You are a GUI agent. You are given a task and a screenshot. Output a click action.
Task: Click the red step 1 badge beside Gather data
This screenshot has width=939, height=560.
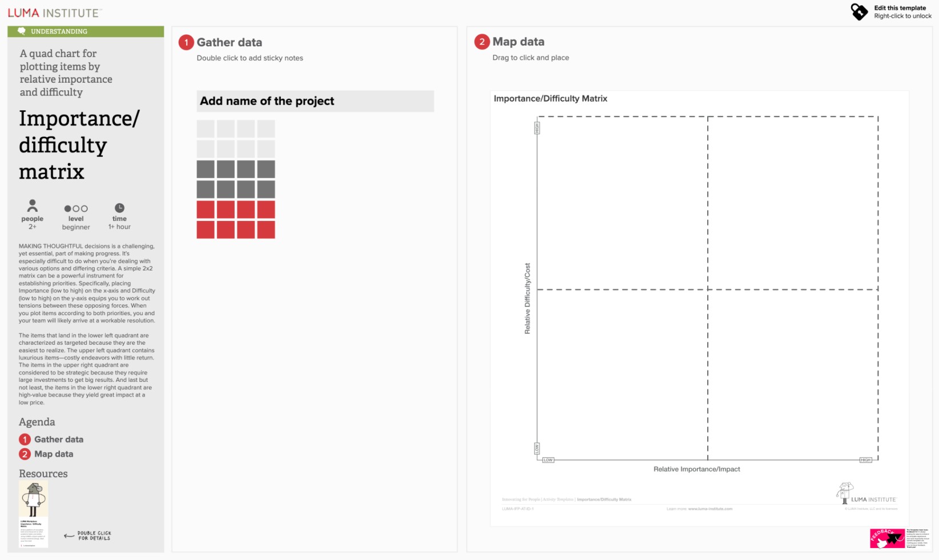coord(186,42)
